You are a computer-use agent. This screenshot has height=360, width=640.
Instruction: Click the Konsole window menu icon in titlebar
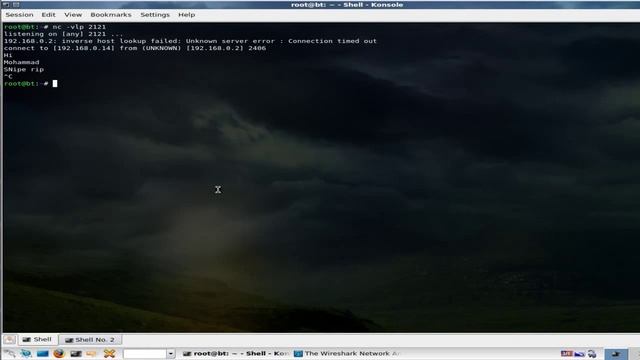[x=6, y=4]
